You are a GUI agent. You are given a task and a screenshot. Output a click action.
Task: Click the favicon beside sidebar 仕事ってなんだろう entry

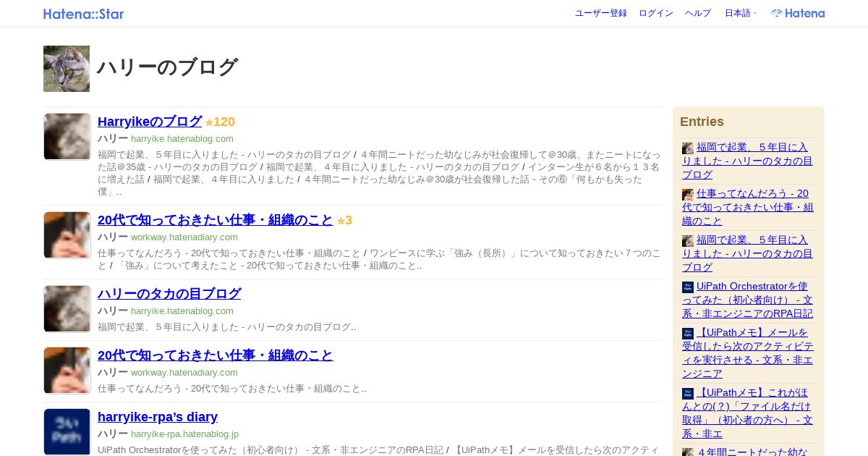click(688, 195)
